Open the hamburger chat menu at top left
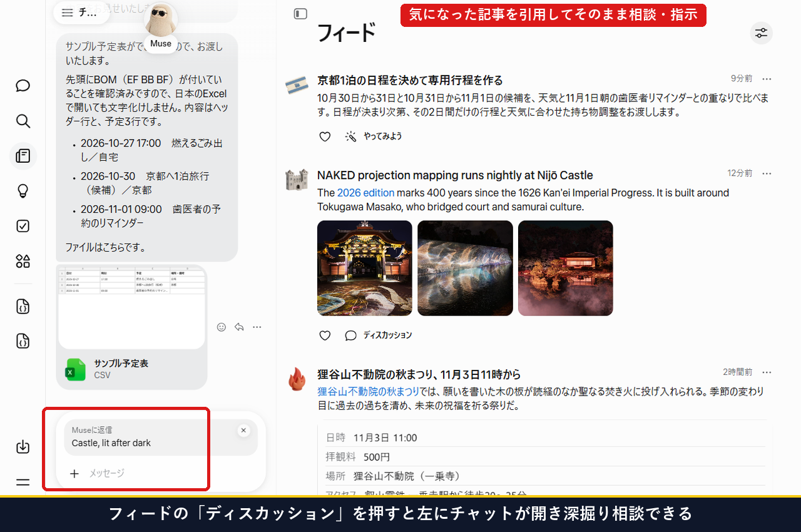Image resolution: width=801 pixels, height=532 pixels. tap(68, 13)
